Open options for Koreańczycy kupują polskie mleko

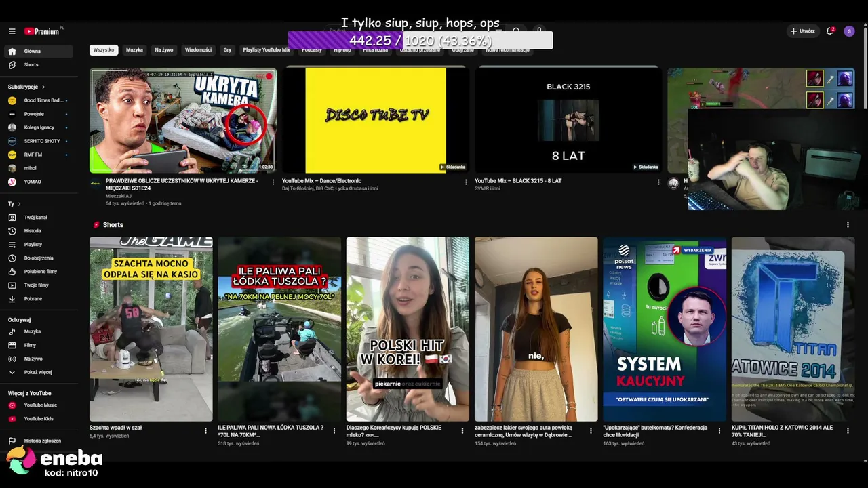(x=462, y=430)
